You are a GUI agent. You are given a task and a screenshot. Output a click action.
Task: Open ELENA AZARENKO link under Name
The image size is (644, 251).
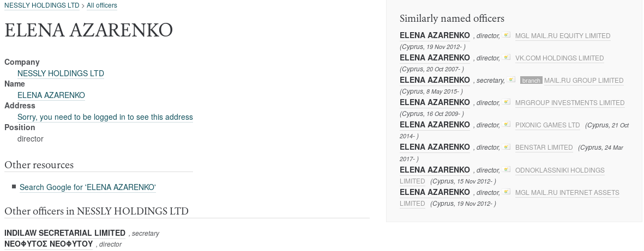click(x=51, y=95)
